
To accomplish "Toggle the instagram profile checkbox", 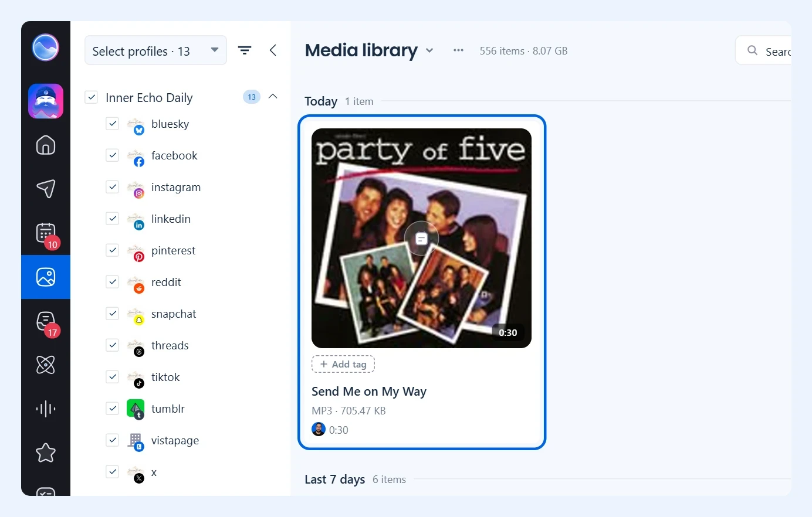I will [112, 187].
